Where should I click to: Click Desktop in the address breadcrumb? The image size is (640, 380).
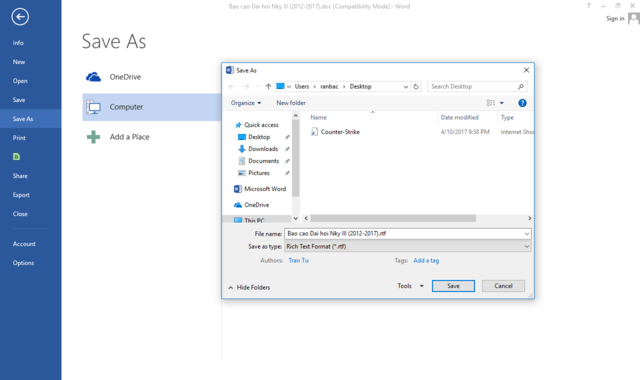point(360,87)
